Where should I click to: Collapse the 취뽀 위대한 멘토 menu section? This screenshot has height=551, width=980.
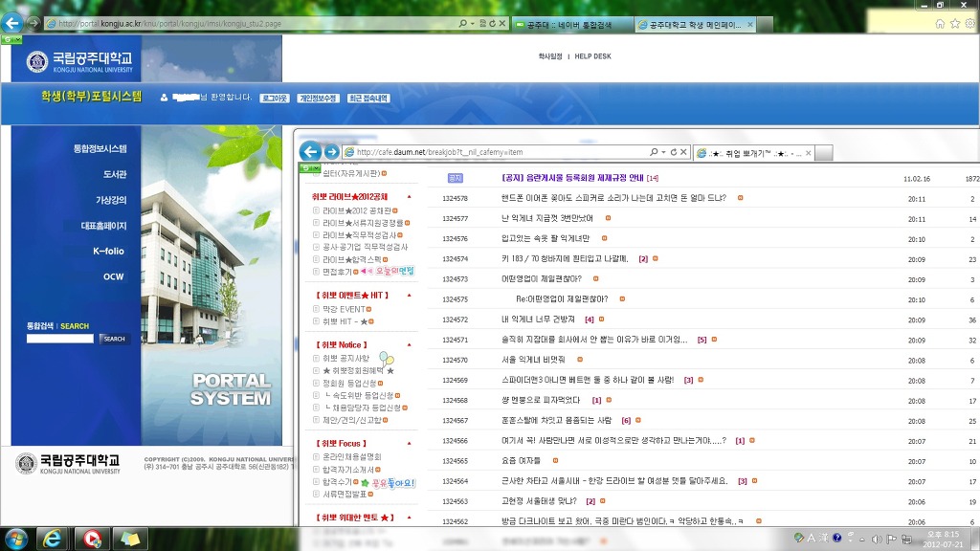[x=410, y=518]
